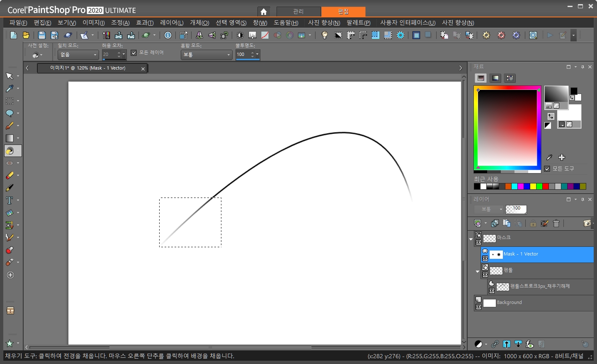Screen dimensions: 597x364
Task: Click the PNG optimizer icon
Action: tap(131, 35)
